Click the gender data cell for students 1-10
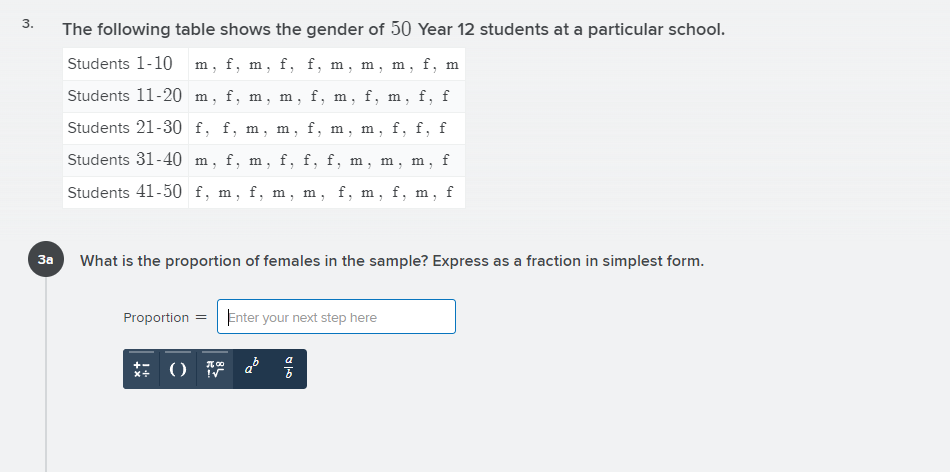Image resolution: width=950 pixels, height=472 pixels. [327, 64]
